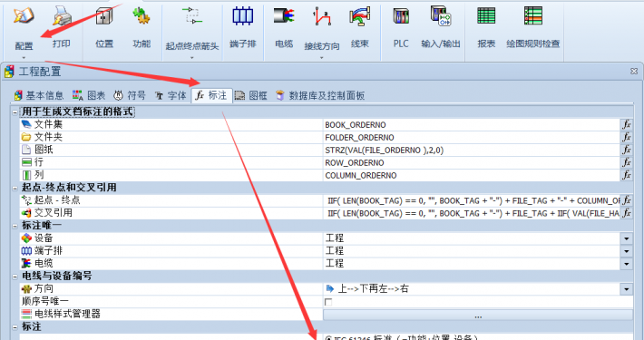644x340 pixels.
Task: Select the 文件夹 property row label
Action: coord(48,137)
